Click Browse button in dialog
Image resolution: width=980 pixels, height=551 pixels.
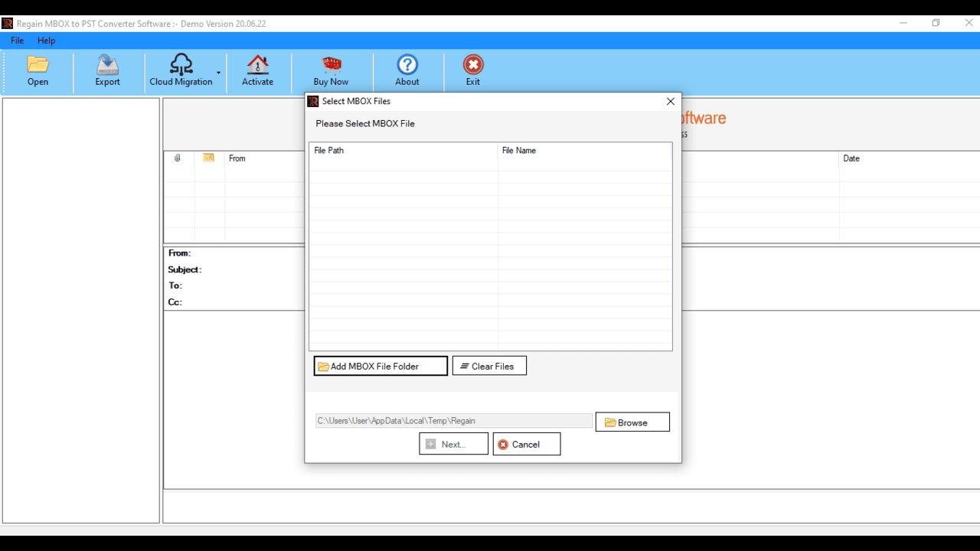pyautogui.click(x=632, y=422)
